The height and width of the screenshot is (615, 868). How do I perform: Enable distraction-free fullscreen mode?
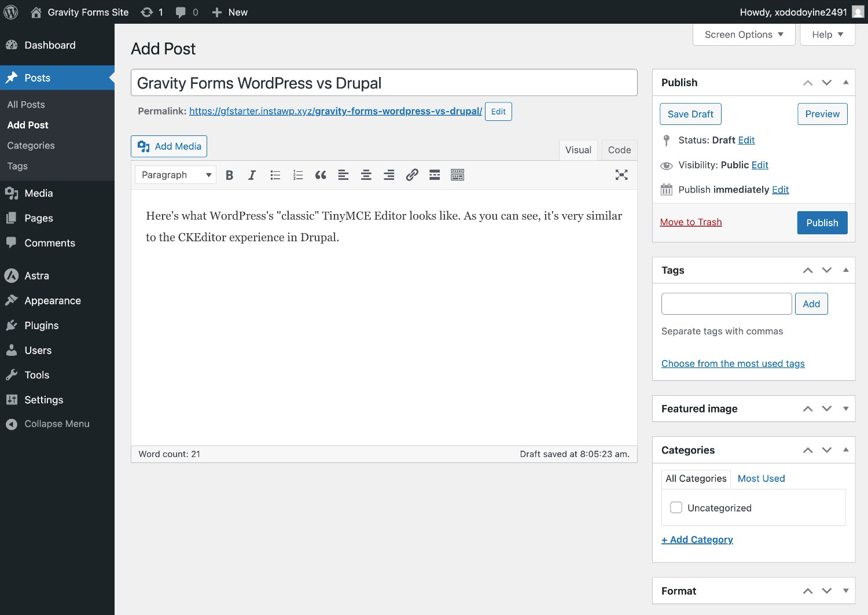pyautogui.click(x=621, y=175)
